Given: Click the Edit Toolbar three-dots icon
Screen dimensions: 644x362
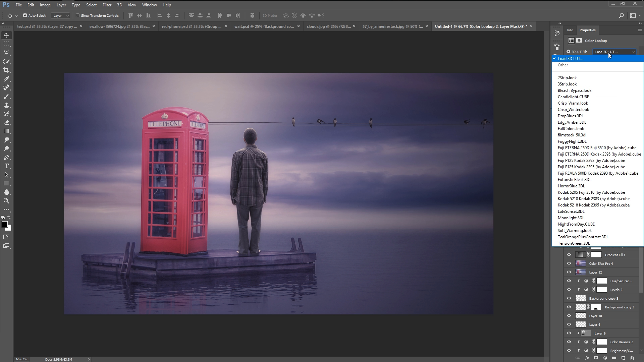Looking at the screenshot, I should (6, 209).
